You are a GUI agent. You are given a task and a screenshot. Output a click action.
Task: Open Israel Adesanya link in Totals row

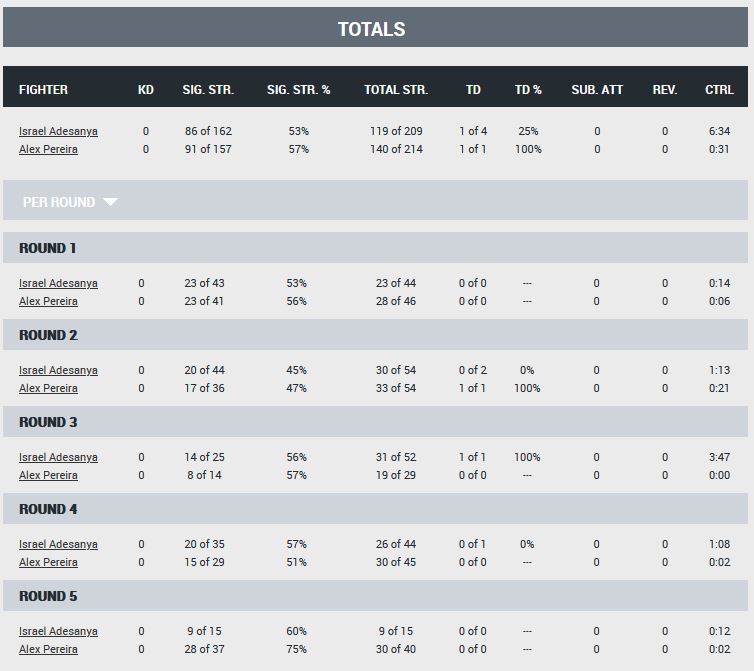tap(58, 131)
